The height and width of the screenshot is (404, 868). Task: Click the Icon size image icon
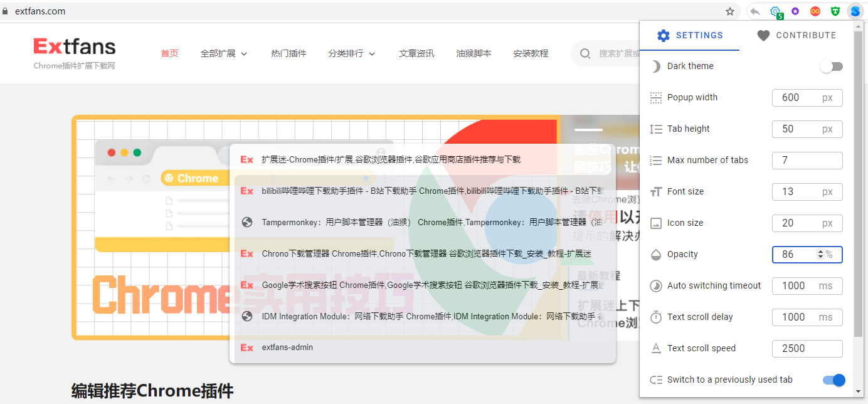pos(656,223)
